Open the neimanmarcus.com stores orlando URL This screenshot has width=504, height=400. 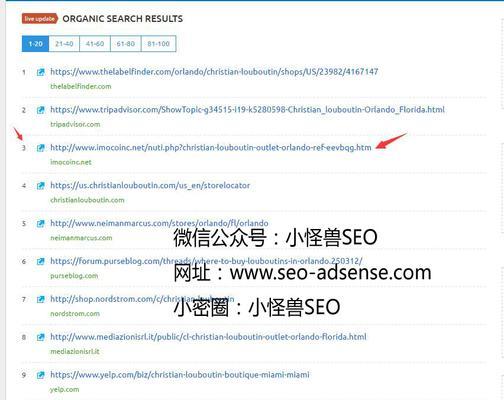point(159,223)
